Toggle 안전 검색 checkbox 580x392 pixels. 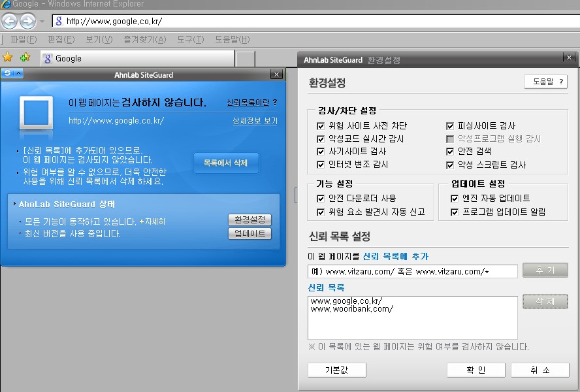click(x=450, y=152)
